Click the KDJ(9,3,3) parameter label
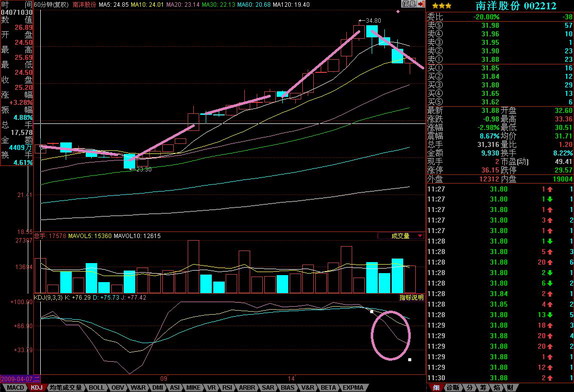 (48, 298)
